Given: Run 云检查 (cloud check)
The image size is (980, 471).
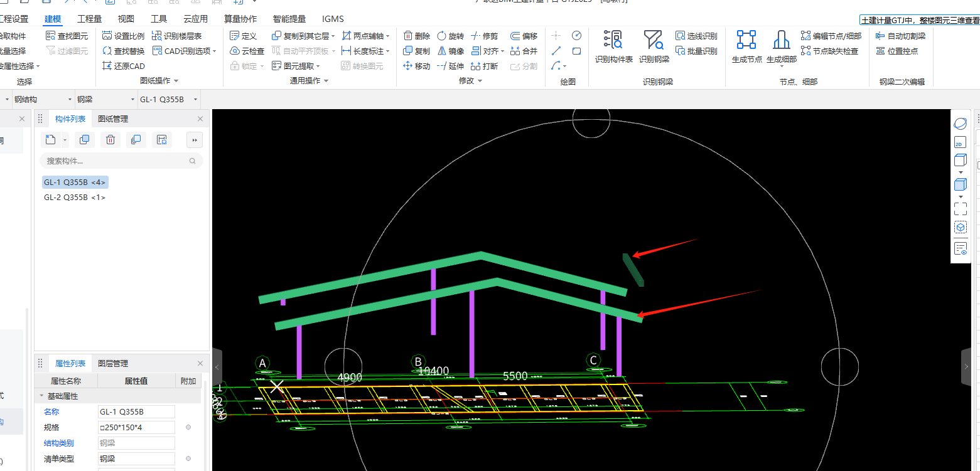Looking at the screenshot, I should coord(247,51).
